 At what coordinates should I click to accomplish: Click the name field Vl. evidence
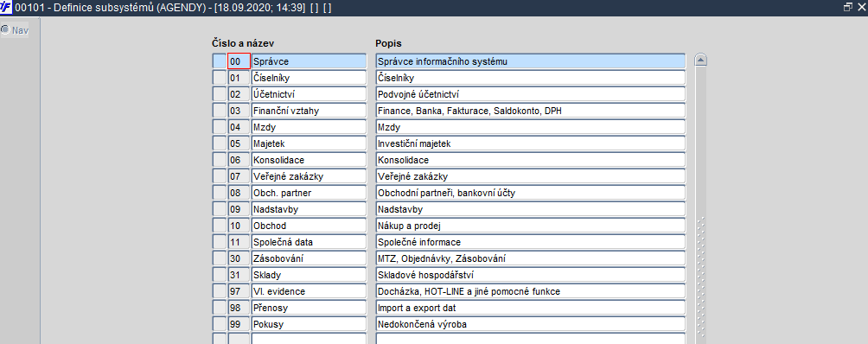(309, 291)
